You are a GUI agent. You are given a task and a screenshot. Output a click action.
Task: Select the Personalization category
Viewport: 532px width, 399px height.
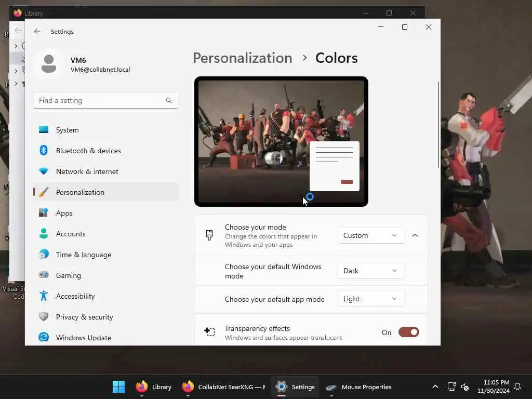point(106,192)
